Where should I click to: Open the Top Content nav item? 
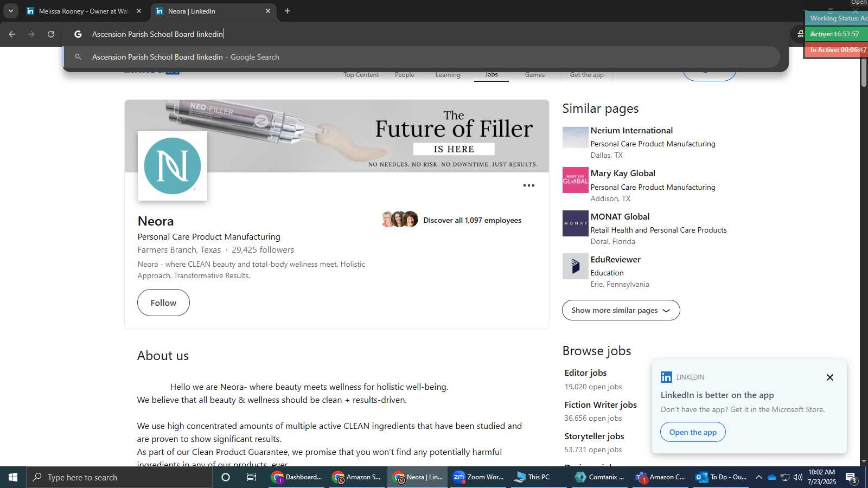click(361, 75)
